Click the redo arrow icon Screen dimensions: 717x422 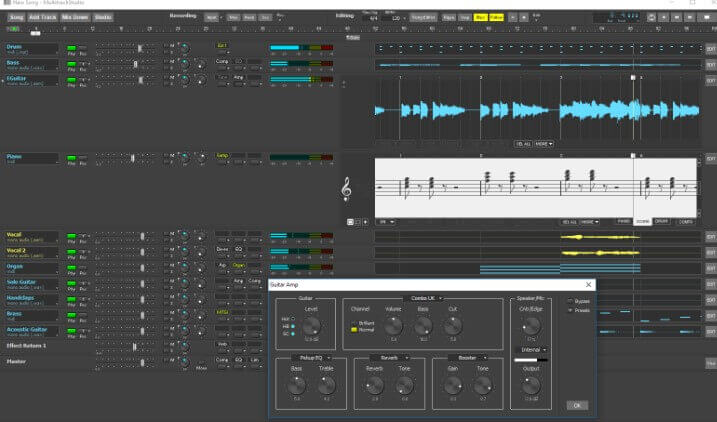(x=524, y=17)
